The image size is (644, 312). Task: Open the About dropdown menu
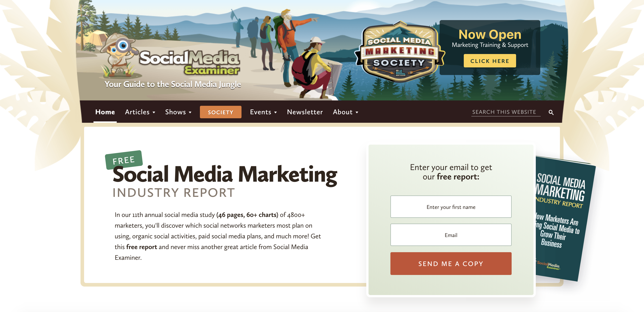point(345,112)
